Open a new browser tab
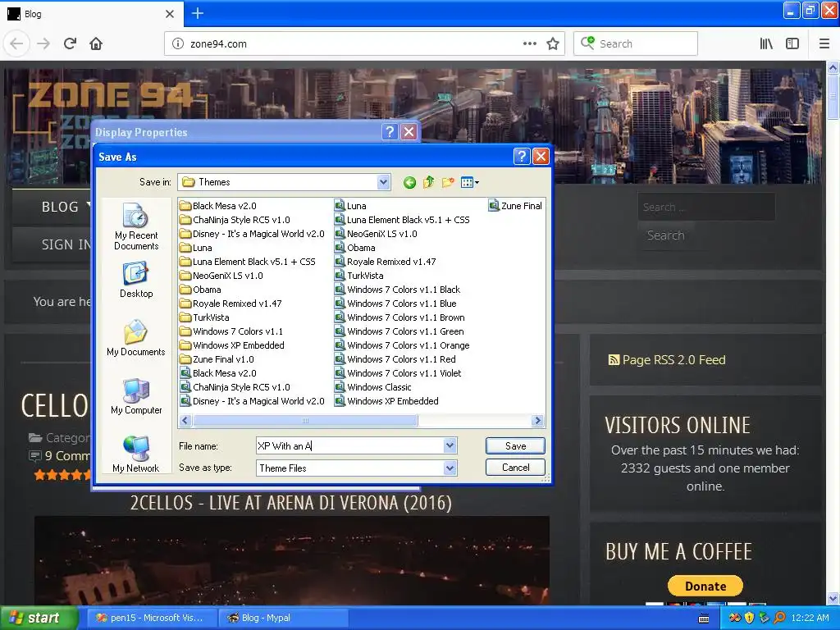Image resolution: width=840 pixels, height=630 pixels. click(x=198, y=13)
